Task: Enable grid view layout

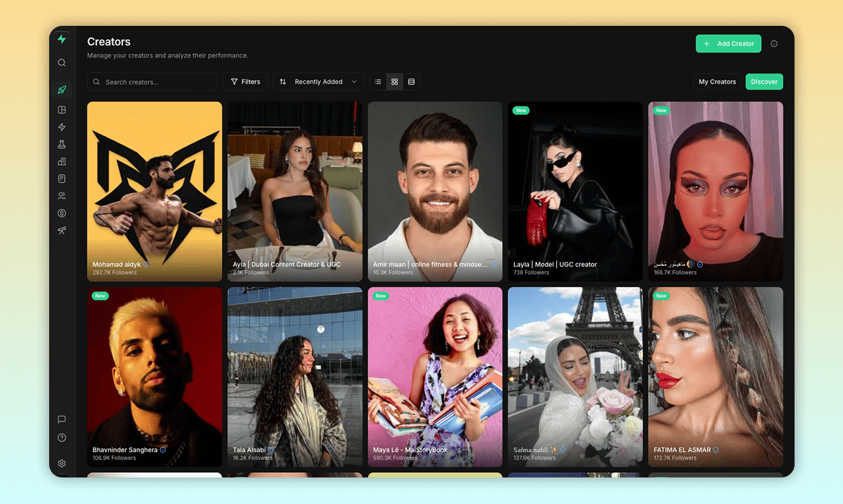Action: (394, 81)
